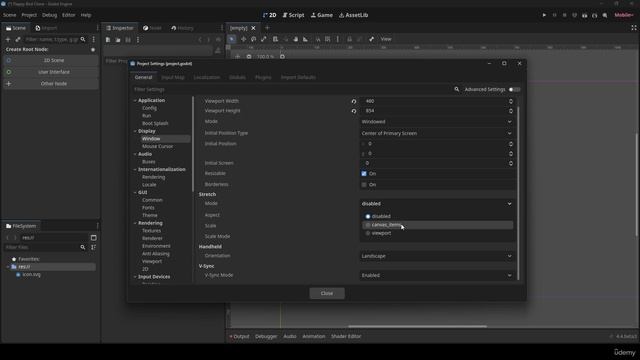Open the Editor menu
640x360 pixels.
pos(69,15)
